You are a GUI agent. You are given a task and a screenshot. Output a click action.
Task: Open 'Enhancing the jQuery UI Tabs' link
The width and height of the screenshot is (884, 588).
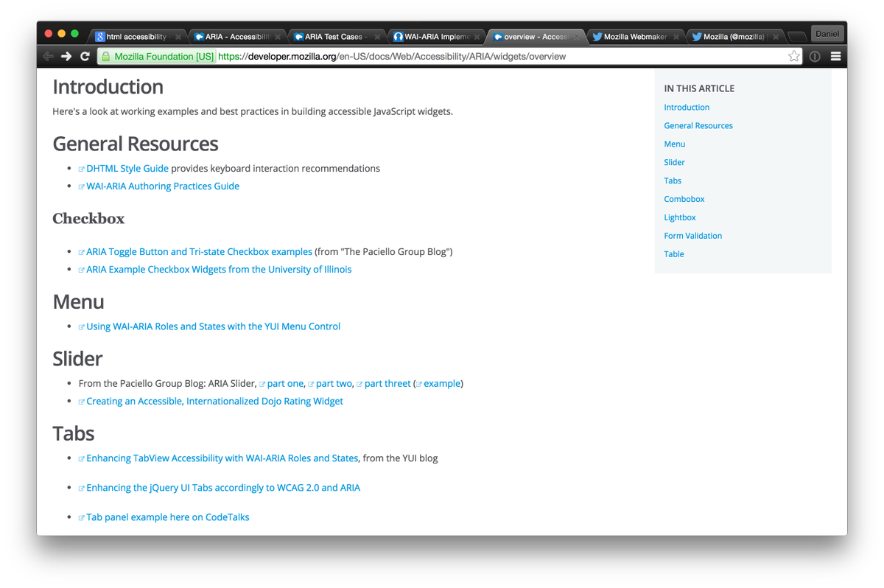point(223,487)
